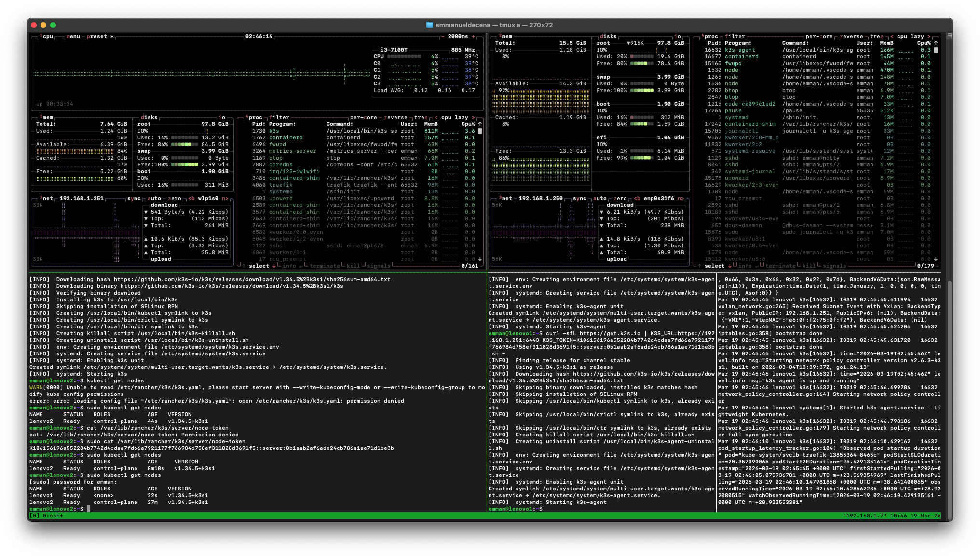Toggle per-core in the right btop proc box
Image resolution: width=980 pixels, height=557 pixels.
[x=819, y=36]
